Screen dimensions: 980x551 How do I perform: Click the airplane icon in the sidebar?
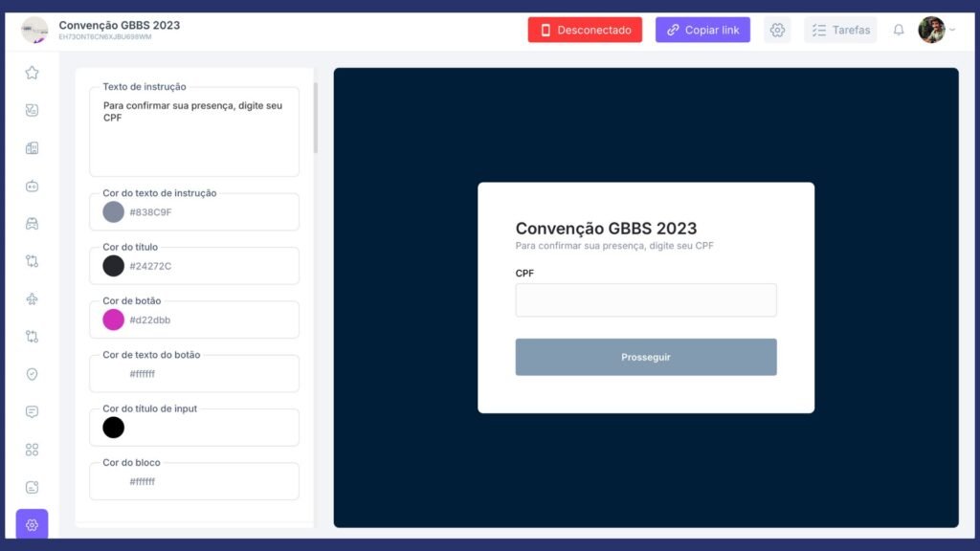(32, 299)
